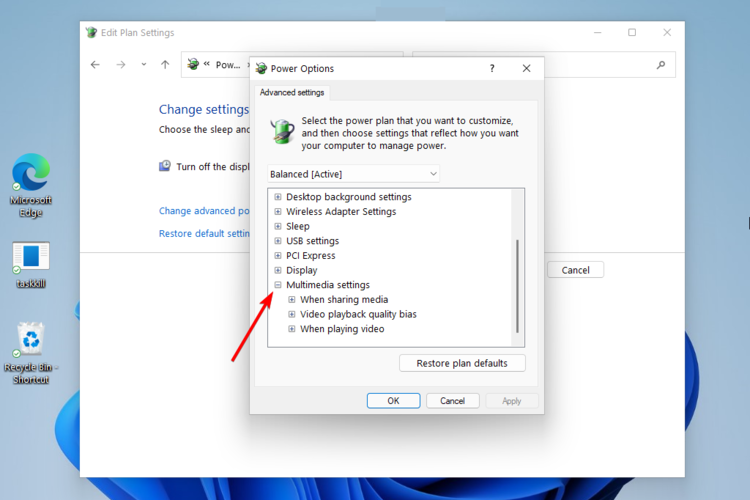This screenshot has height=500, width=750.
Task: Select the Recycle Bin shortcut icon
Action: coord(31,353)
